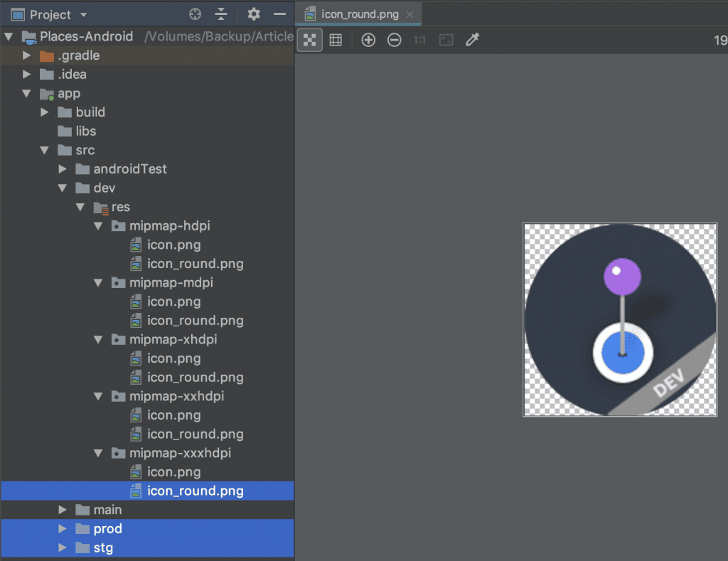728x561 pixels.
Task: Click the zoom in plus icon
Action: pyautogui.click(x=368, y=40)
